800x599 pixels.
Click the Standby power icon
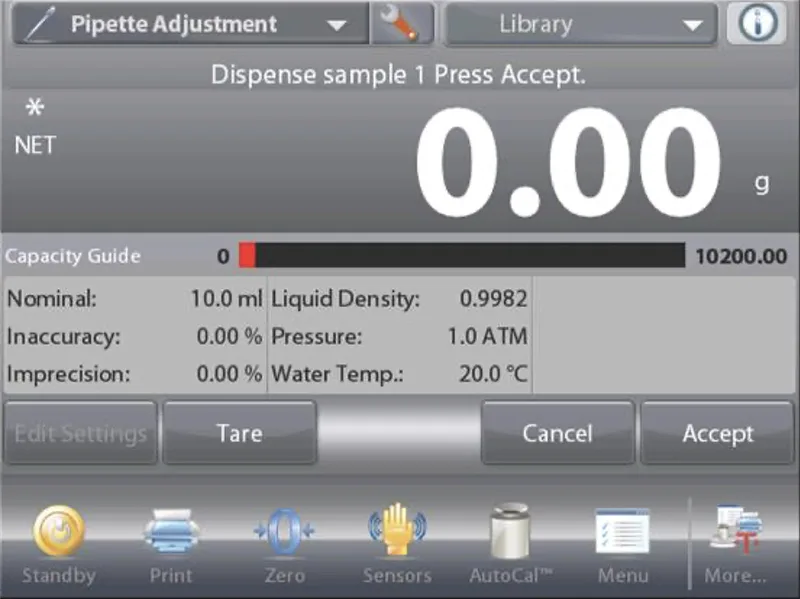[59, 532]
